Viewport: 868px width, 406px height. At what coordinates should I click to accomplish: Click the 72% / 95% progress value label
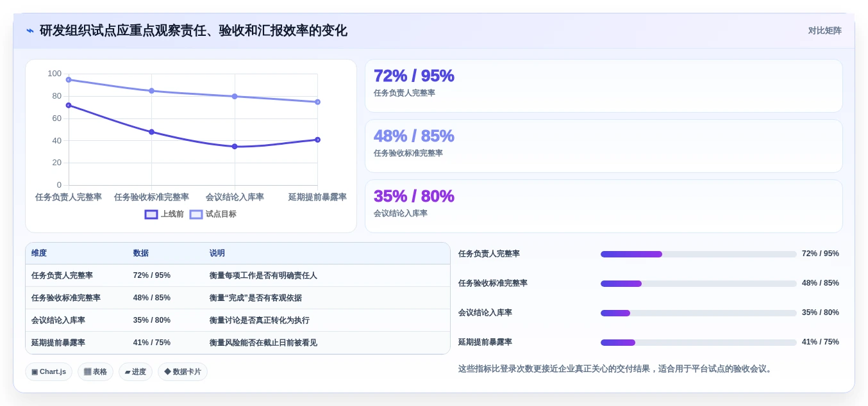pos(821,254)
